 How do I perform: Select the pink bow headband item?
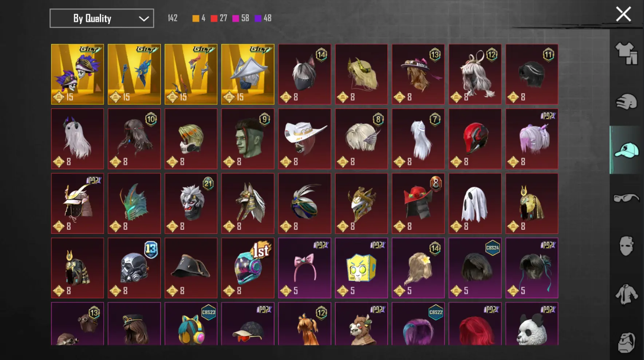coord(305,268)
